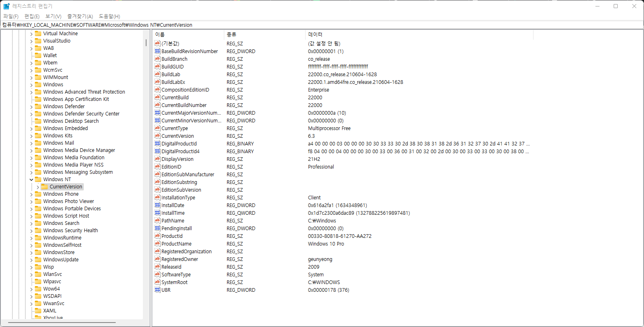Click the string icon for CompositionEditionID
Viewport: 644px width, 327px height.
click(157, 90)
